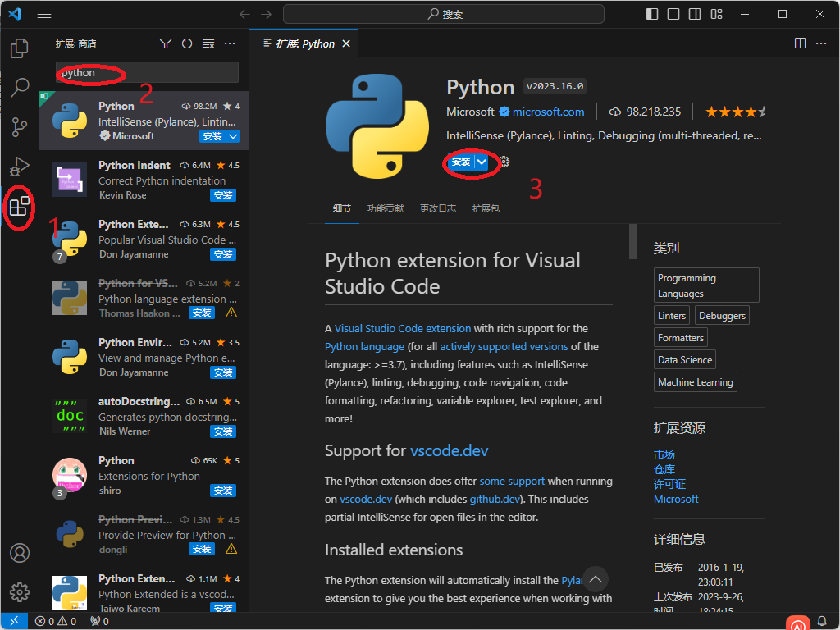Image resolution: width=840 pixels, height=630 pixels.
Task: Open the vscode.dev heading link
Action: [449, 450]
